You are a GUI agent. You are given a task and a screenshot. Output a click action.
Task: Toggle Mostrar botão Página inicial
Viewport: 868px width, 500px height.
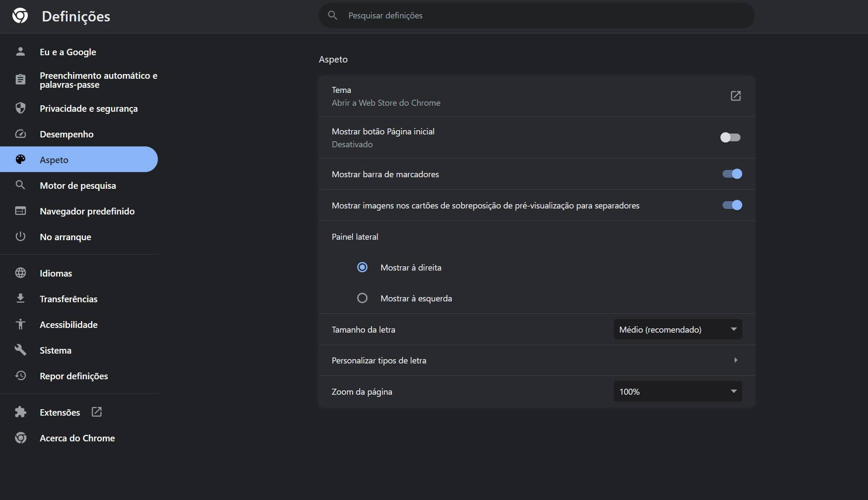(x=730, y=137)
